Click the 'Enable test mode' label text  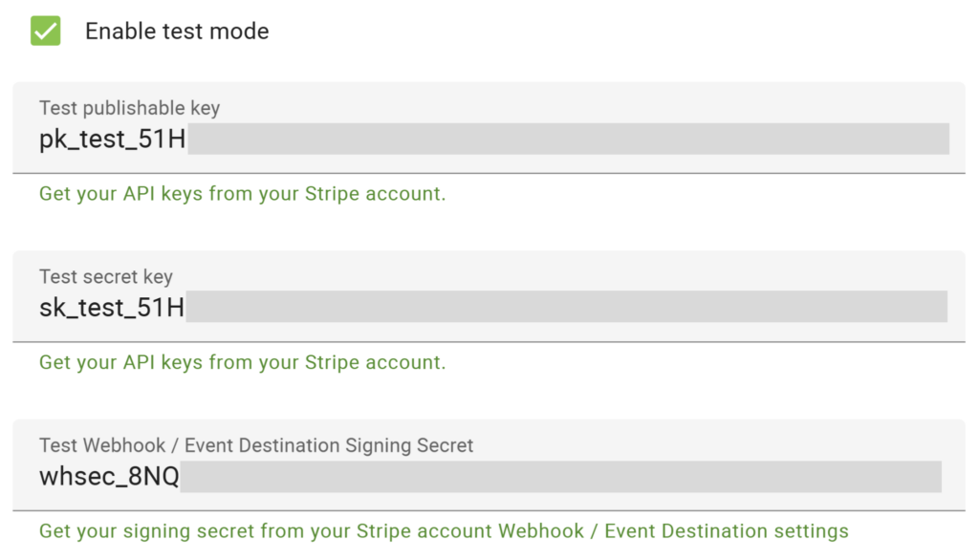tap(176, 31)
